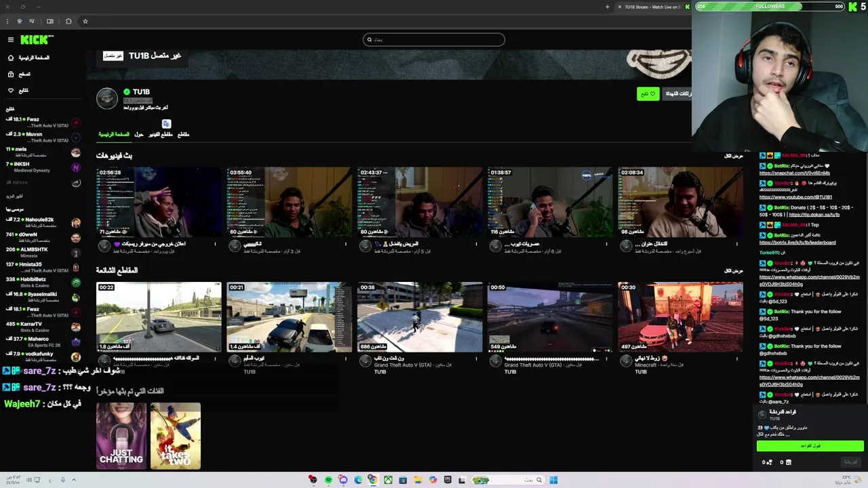Open the 03:55:40 stream video thumbnail
Image resolution: width=868 pixels, height=488 pixels.
(x=290, y=202)
